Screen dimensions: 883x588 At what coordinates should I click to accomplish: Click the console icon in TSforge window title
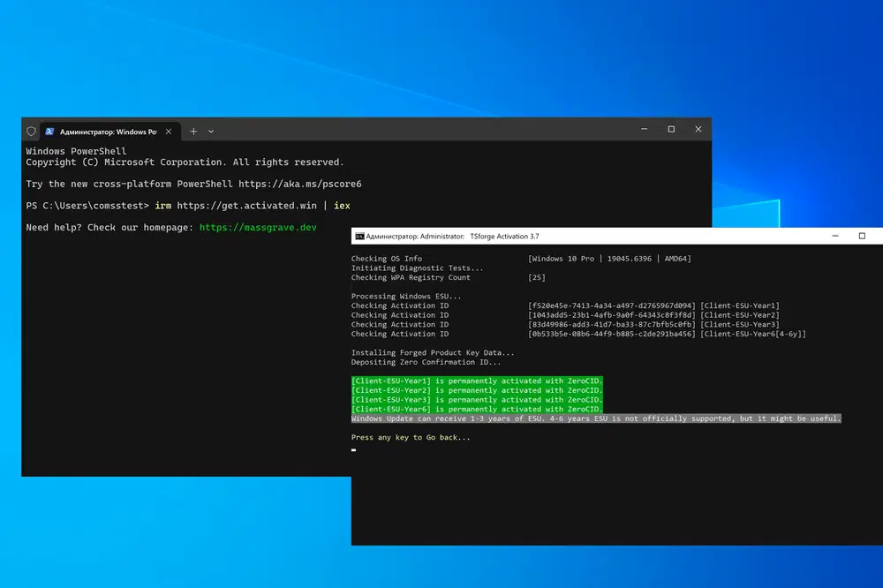pyautogui.click(x=359, y=236)
